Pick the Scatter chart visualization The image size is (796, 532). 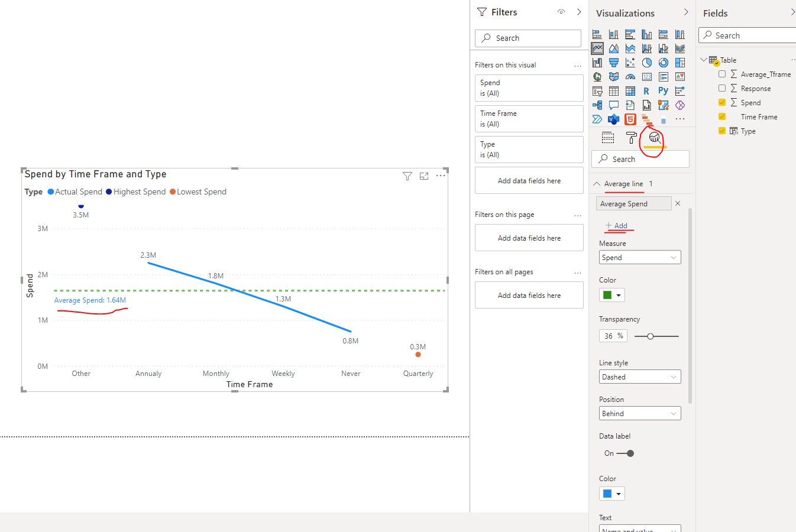click(x=630, y=63)
